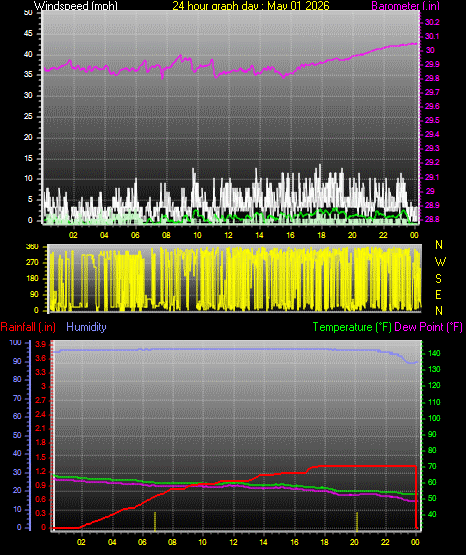Click barometer axis value 29.9
The width and height of the screenshot is (466, 555).
pyautogui.click(x=432, y=64)
